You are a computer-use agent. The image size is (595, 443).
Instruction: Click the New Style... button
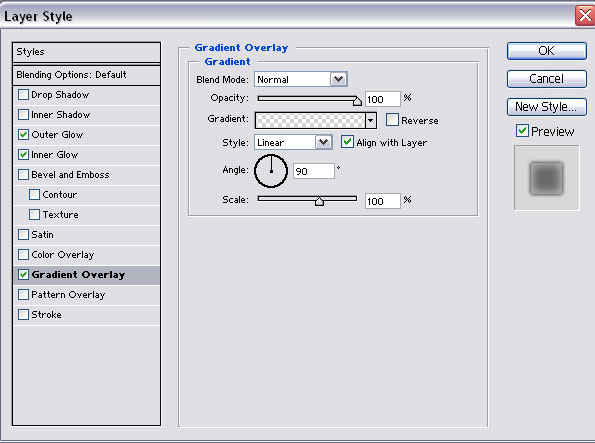[546, 107]
